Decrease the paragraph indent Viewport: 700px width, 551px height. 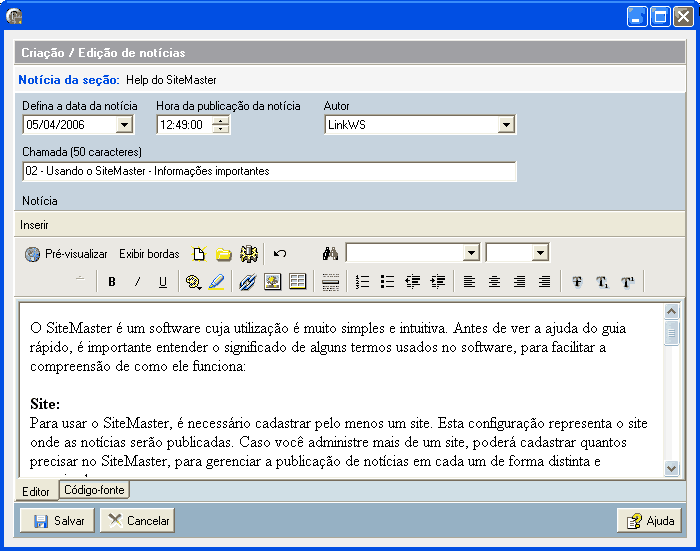pyautogui.click(x=412, y=282)
